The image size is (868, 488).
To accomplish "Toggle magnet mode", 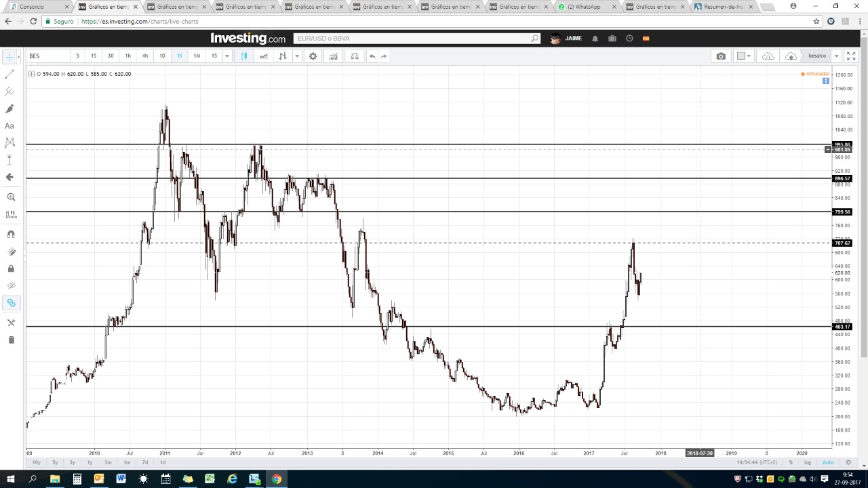I will tap(11, 234).
